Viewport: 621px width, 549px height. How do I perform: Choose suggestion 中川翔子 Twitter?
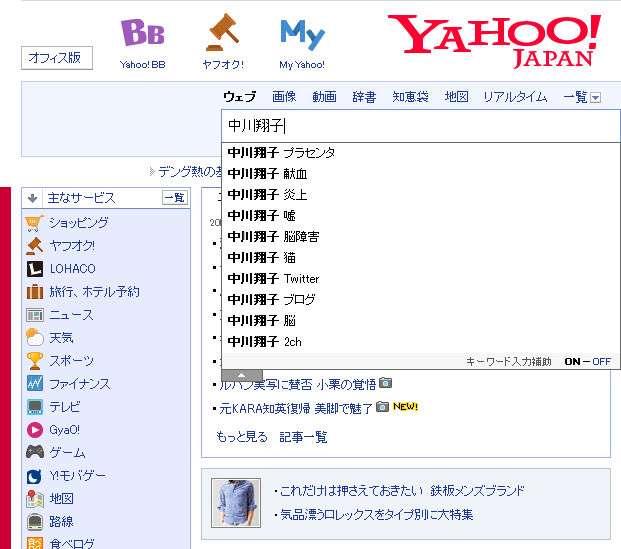coord(421,278)
